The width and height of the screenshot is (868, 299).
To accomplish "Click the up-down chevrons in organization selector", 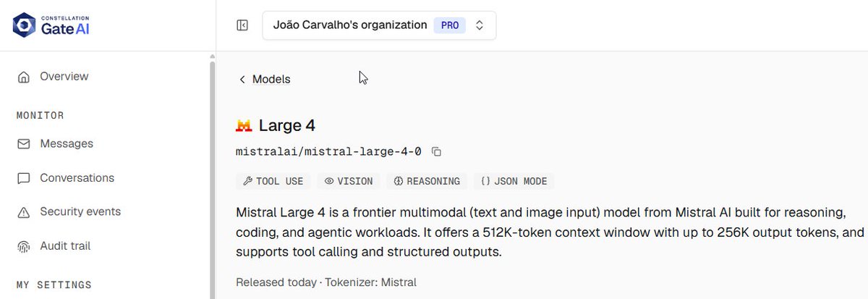I will point(479,25).
